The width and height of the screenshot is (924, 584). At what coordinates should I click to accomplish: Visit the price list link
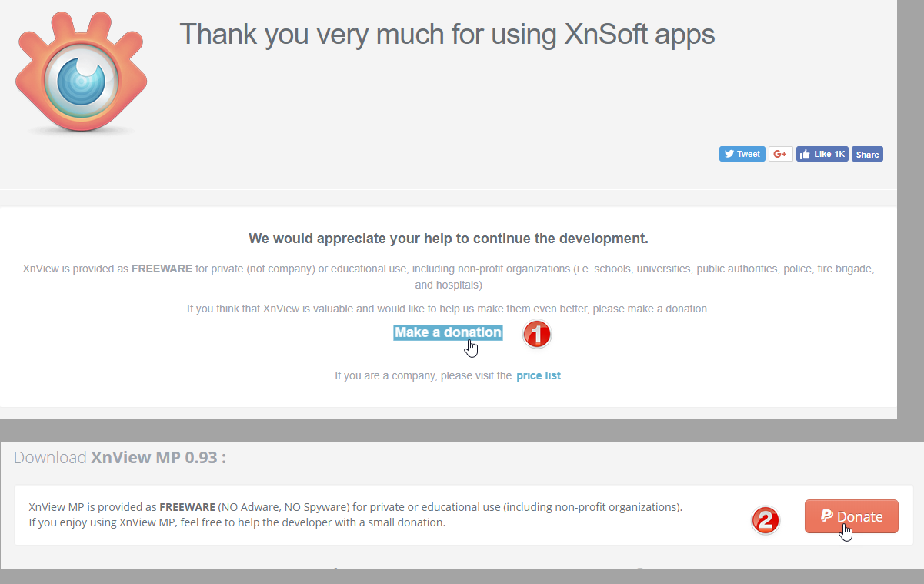point(539,375)
